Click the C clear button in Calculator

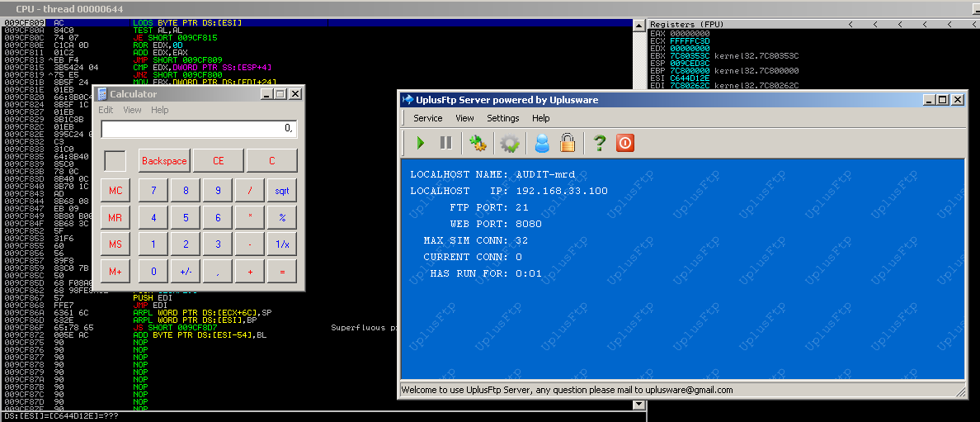(x=272, y=160)
